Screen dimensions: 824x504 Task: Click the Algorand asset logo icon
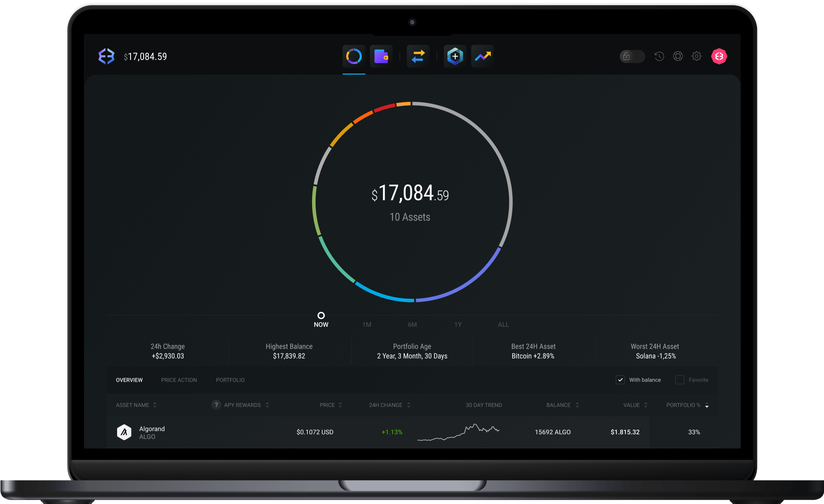pyautogui.click(x=124, y=432)
